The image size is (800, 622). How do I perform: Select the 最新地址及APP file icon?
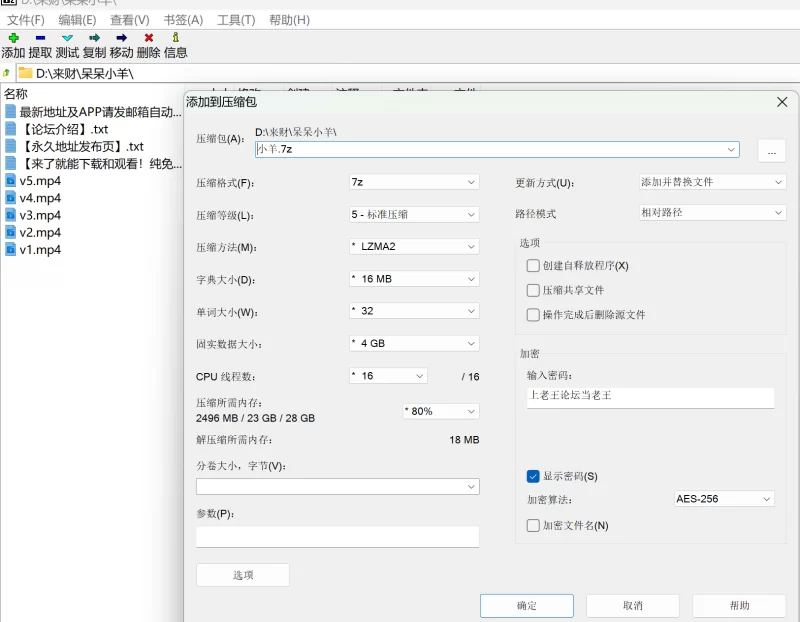10,111
